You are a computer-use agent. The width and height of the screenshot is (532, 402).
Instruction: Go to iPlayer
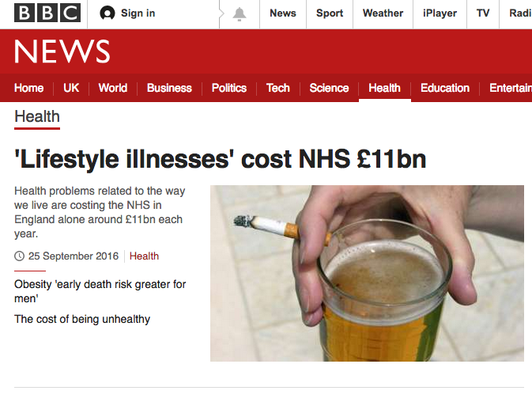pos(440,13)
